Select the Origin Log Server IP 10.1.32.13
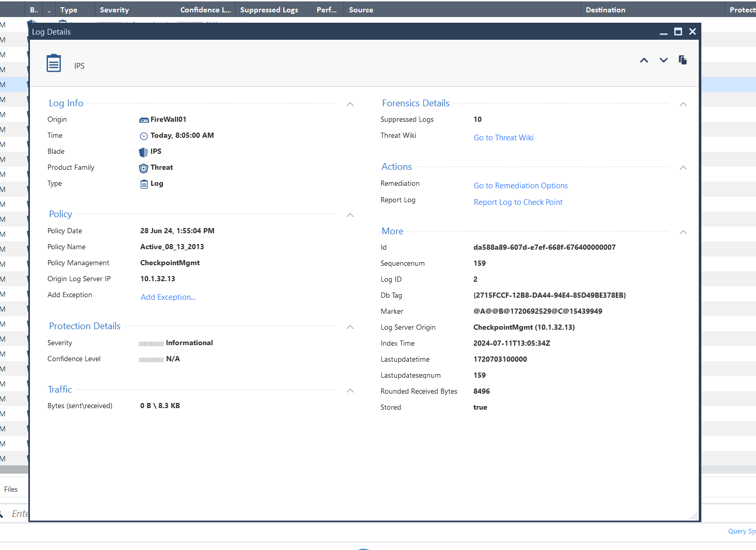Viewport: 756px width, 550px height. click(158, 279)
